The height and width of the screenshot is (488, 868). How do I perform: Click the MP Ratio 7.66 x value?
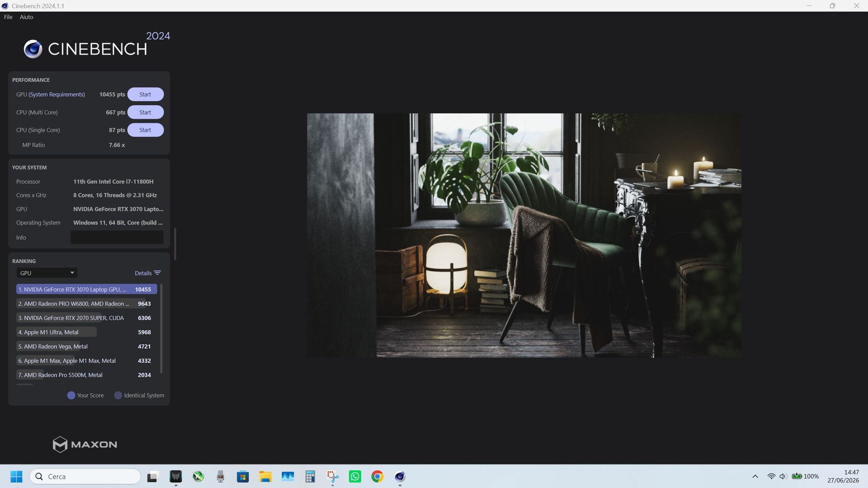[117, 145]
